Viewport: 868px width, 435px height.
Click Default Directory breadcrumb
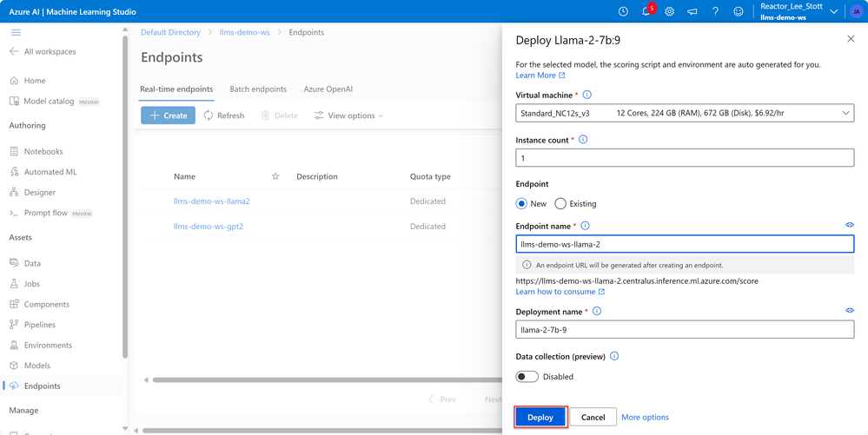170,33
